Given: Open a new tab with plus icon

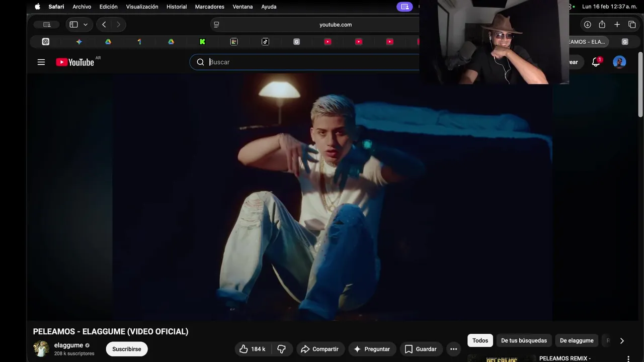Looking at the screenshot, I should [617, 24].
